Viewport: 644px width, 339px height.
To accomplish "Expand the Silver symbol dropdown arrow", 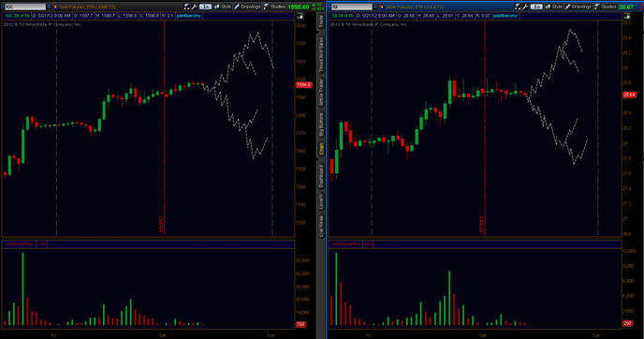I will (x=375, y=7).
